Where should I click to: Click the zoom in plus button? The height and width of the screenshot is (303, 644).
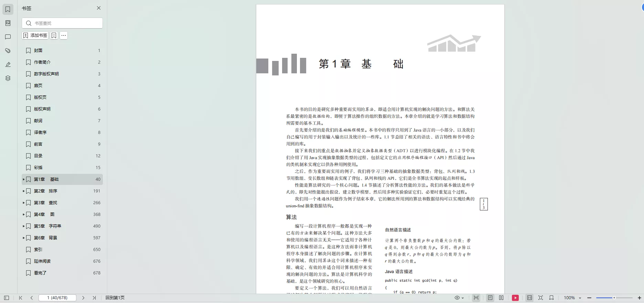tap(640, 298)
